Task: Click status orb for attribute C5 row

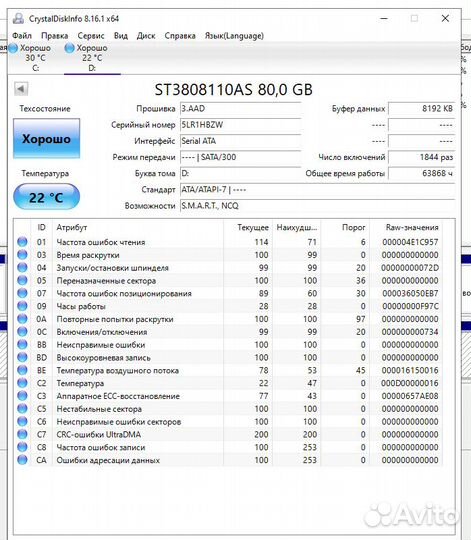Action: pos(22,408)
